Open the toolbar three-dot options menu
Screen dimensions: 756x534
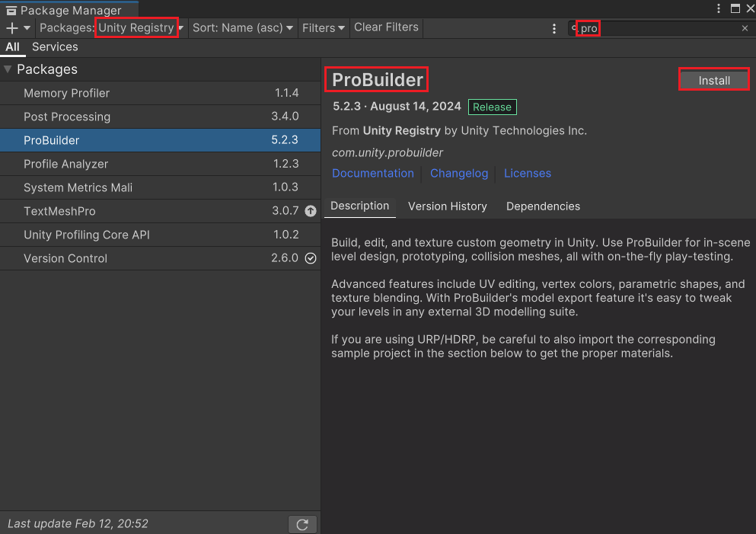coord(554,28)
